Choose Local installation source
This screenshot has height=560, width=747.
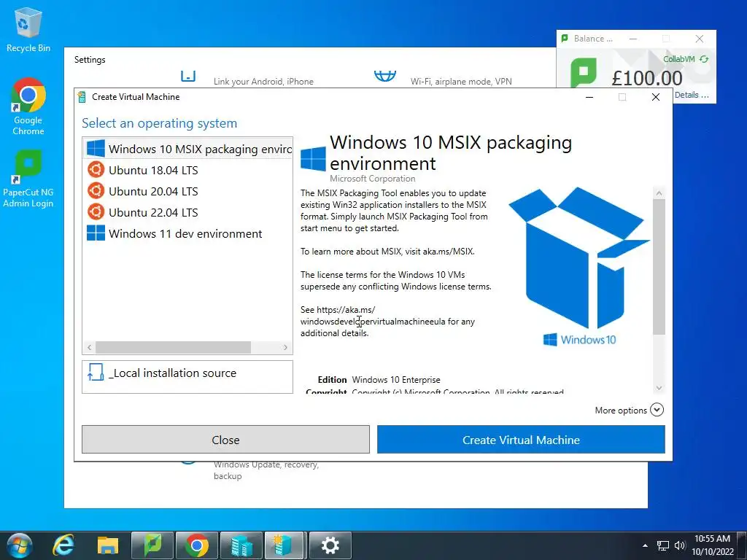click(187, 377)
